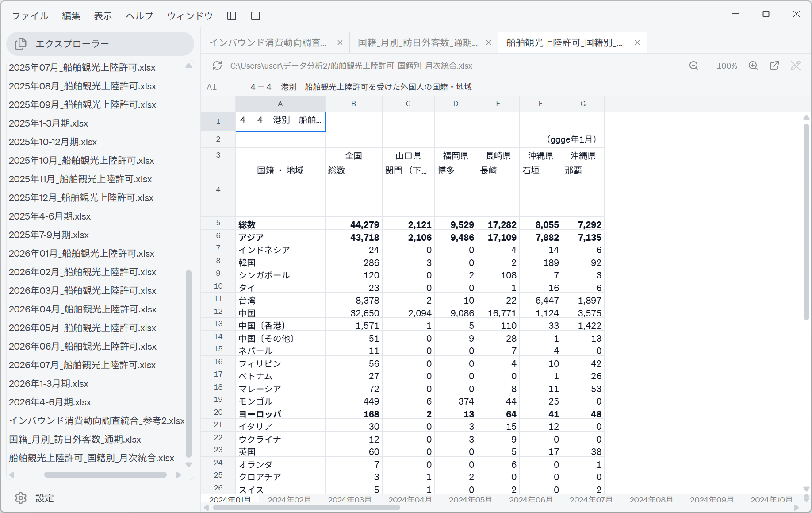Image resolution: width=812 pixels, height=513 pixels.
Task: Click the 石垣 port cell
Action: click(541, 189)
